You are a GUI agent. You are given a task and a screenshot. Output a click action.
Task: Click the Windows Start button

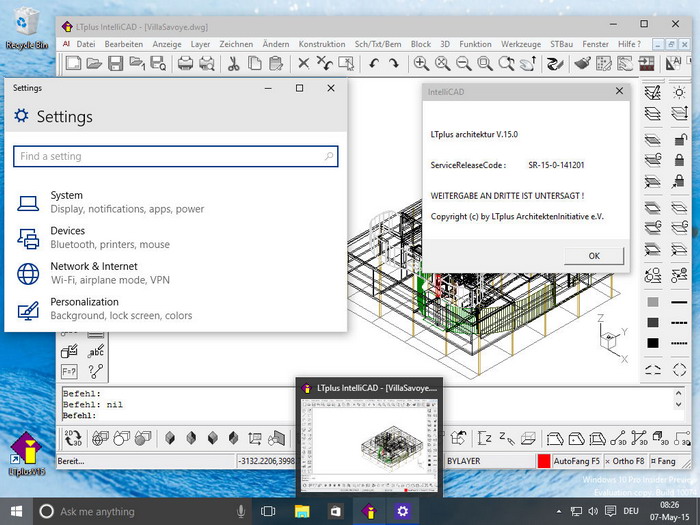(x=17, y=511)
